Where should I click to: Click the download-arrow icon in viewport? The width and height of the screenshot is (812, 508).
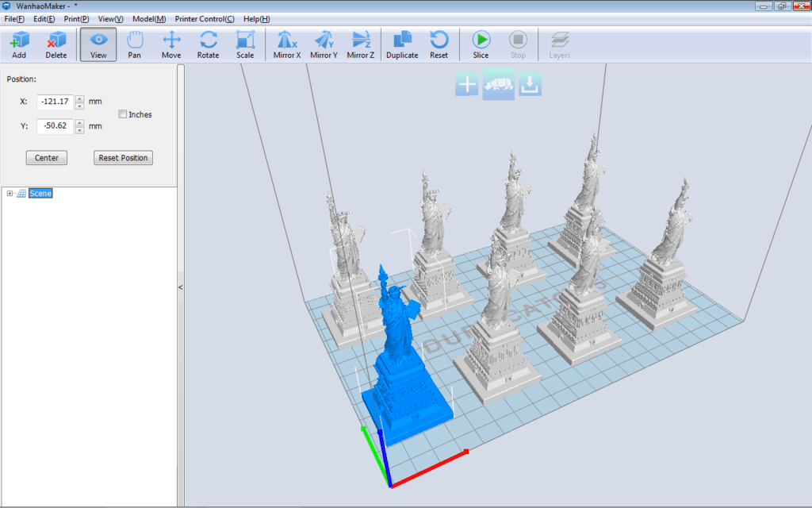point(530,84)
